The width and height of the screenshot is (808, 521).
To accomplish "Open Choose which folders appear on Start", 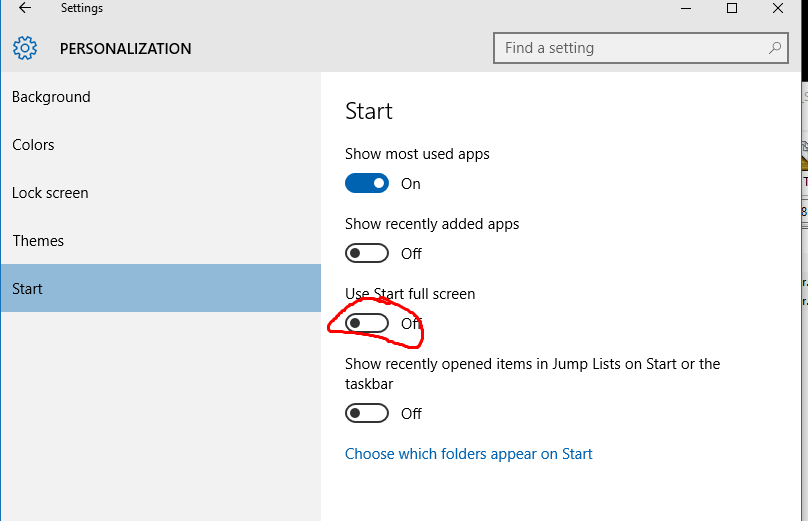I will (468, 454).
